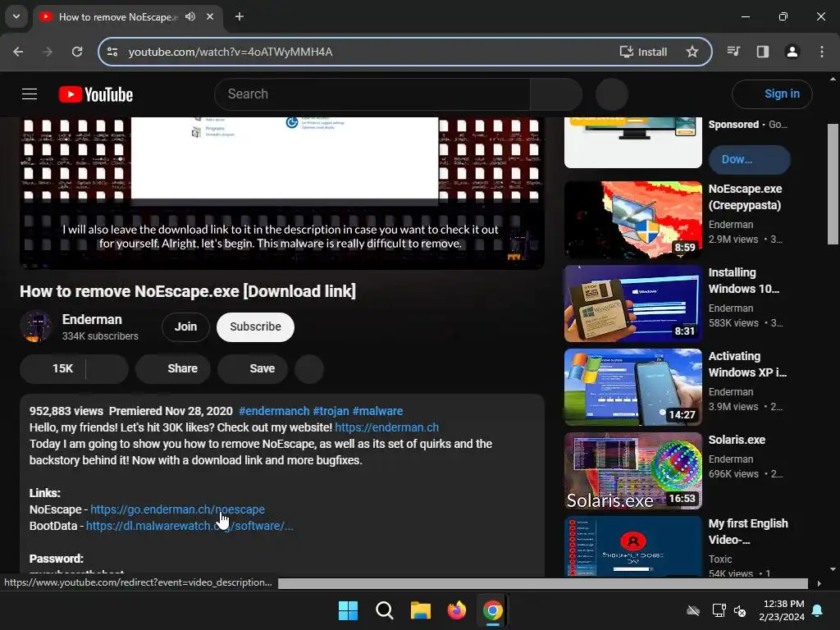Visit the enderman.ch website link
This screenshot has height=630, width=840.
(387, 427)
